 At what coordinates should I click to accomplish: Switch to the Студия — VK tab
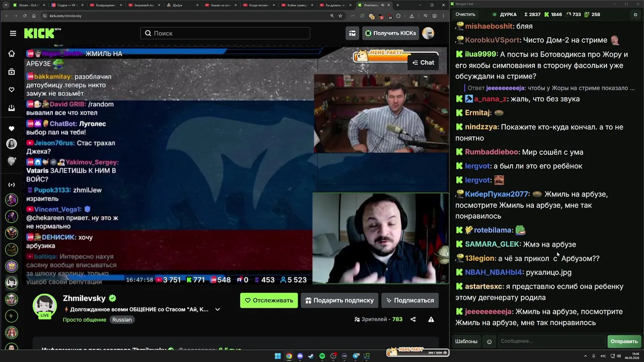tap(66, 5)
